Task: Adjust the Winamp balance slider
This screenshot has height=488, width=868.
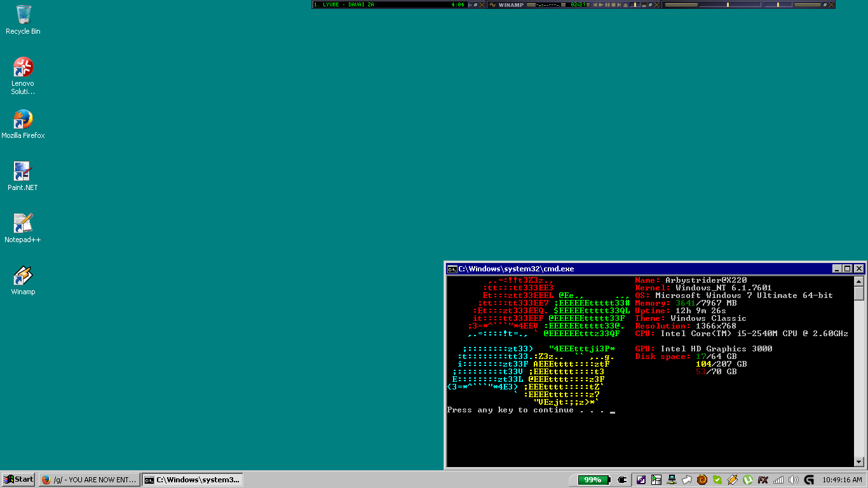Action: click(779, 4)
